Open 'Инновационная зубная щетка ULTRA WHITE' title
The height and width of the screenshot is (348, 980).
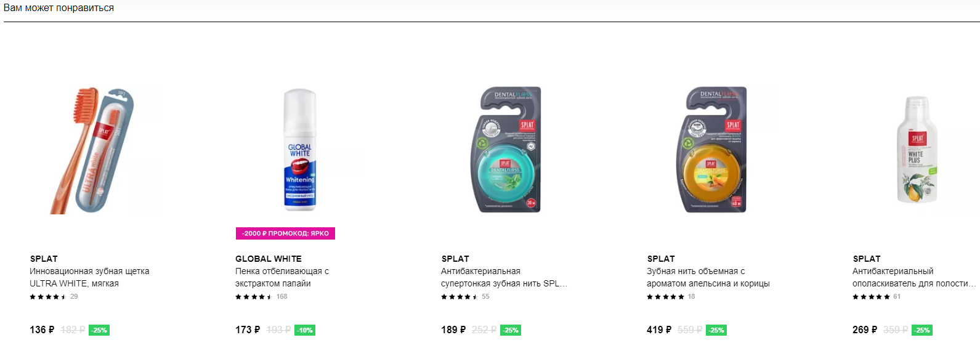[89, 277]
